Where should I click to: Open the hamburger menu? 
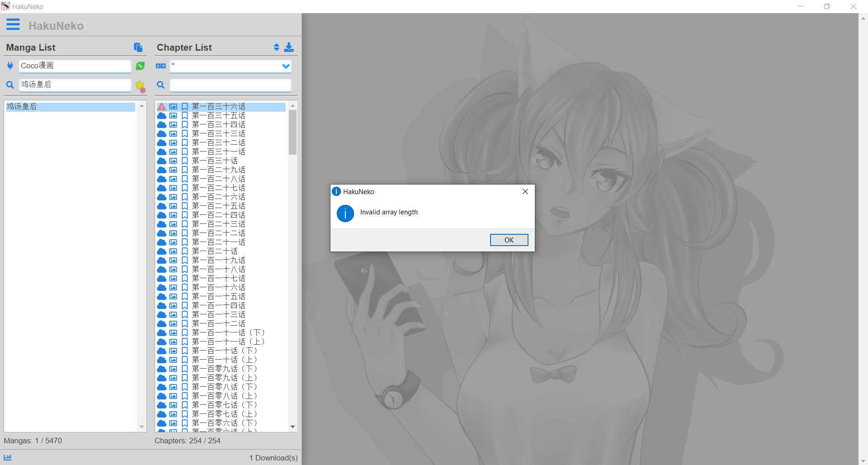(x=13, y=24)
